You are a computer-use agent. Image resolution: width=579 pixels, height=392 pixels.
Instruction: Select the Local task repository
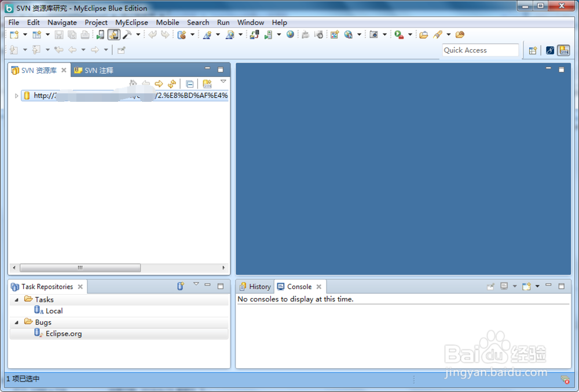(49, 311)
